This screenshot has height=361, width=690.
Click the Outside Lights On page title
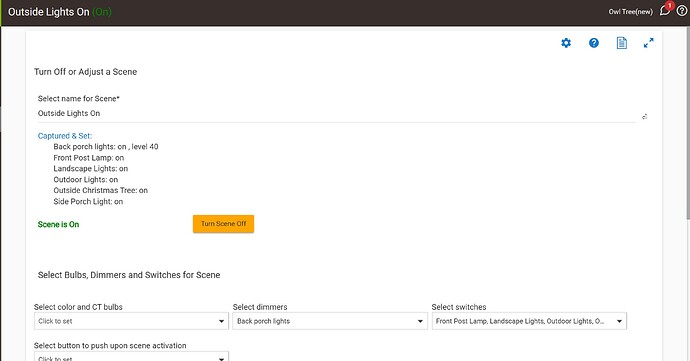[48, 12]
